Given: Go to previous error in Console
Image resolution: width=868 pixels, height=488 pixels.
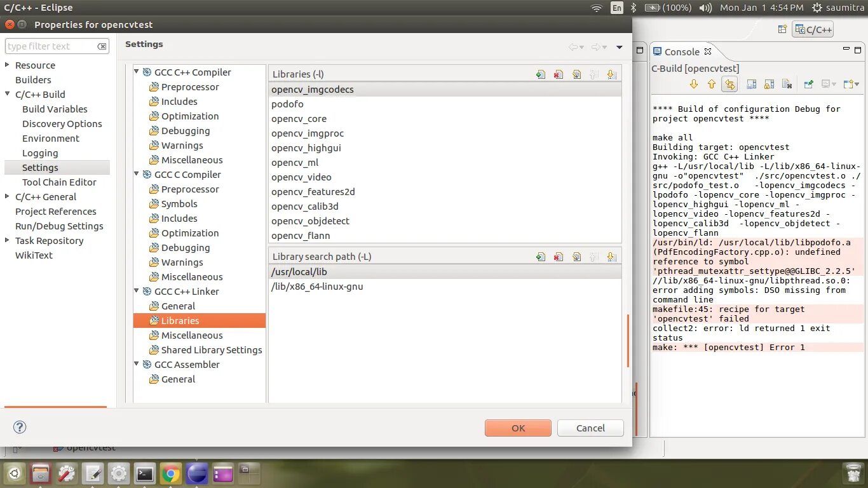Looking at the screenshot, I should 712,84.
